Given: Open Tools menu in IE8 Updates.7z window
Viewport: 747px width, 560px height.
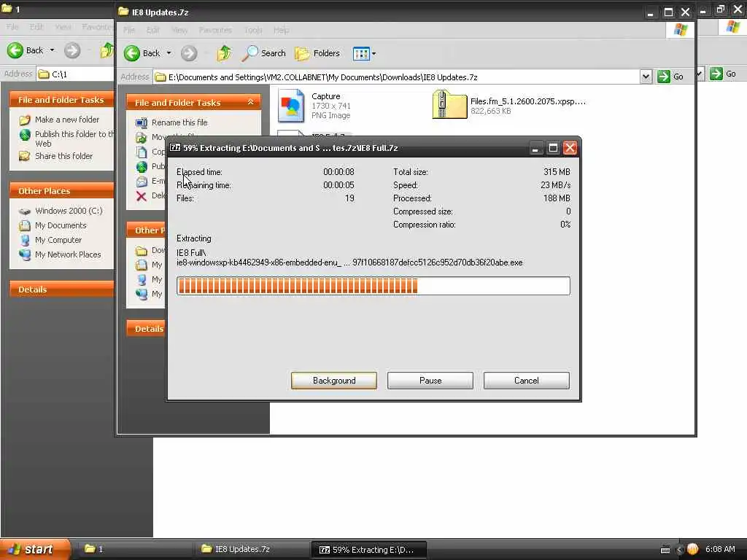Looking at the screenshot, I should coord(253,30).
